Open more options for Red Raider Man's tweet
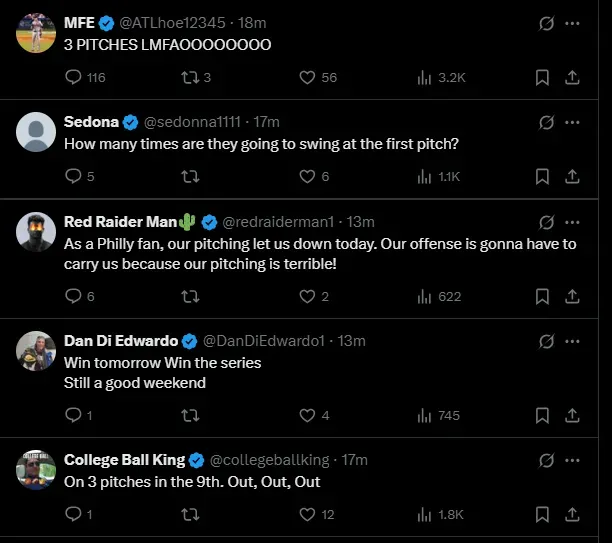 pos(572,221)
